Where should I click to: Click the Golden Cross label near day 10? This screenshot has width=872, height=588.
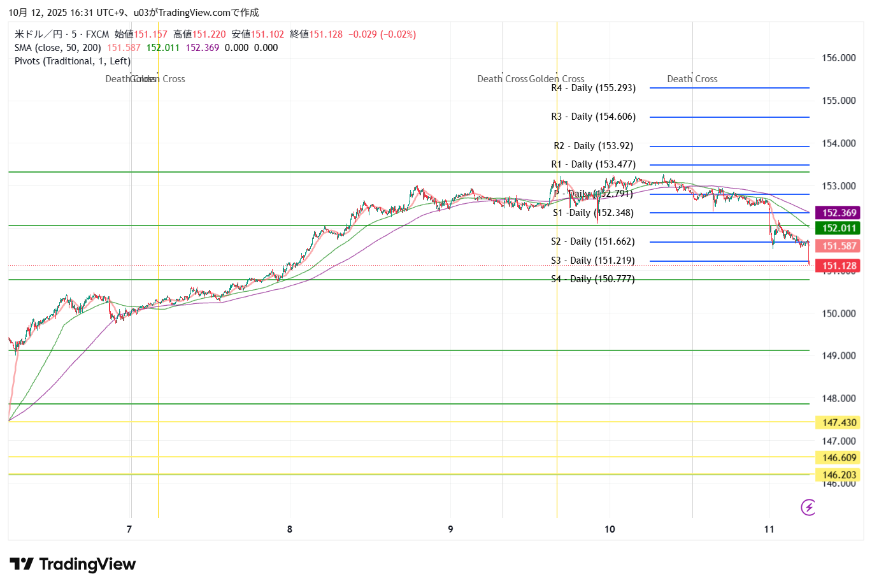tap(557, 79)
